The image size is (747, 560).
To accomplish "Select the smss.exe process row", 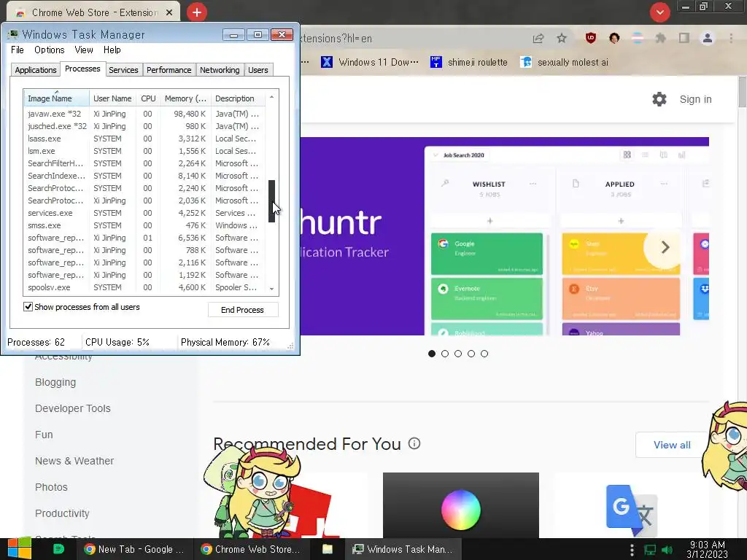I will coord(144,225).
